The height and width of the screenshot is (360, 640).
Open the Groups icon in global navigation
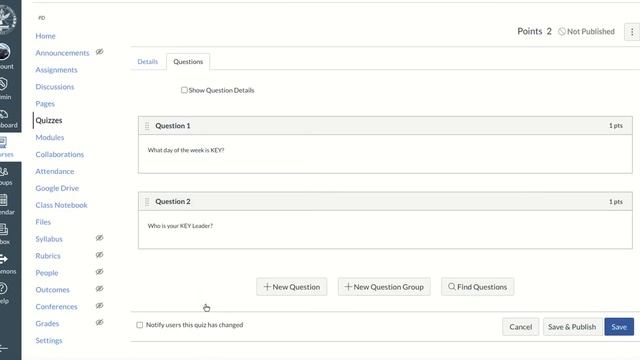coord(4,171)
